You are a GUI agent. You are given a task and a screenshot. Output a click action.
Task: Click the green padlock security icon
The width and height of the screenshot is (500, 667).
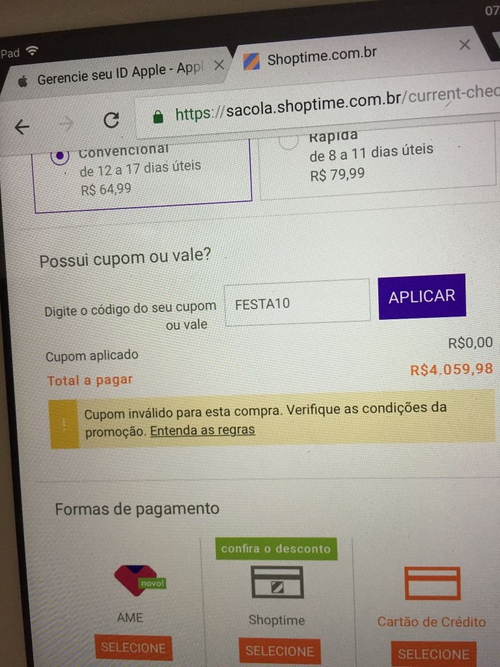158,117
